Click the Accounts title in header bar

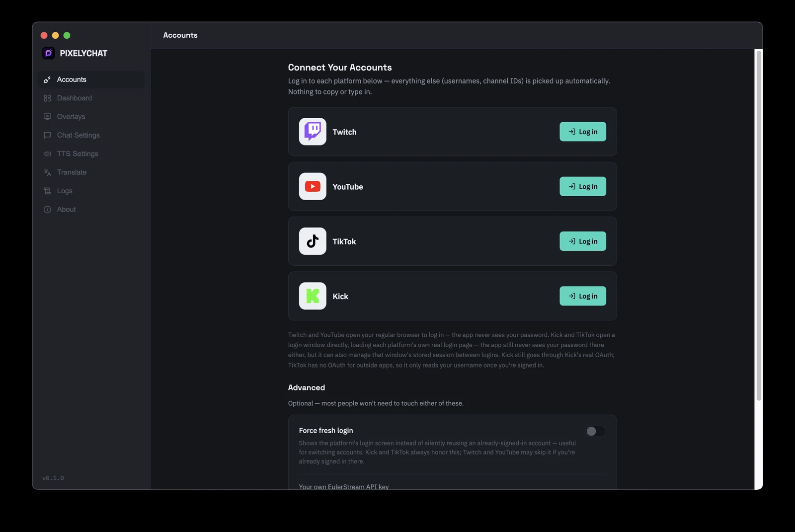point(180,35)
